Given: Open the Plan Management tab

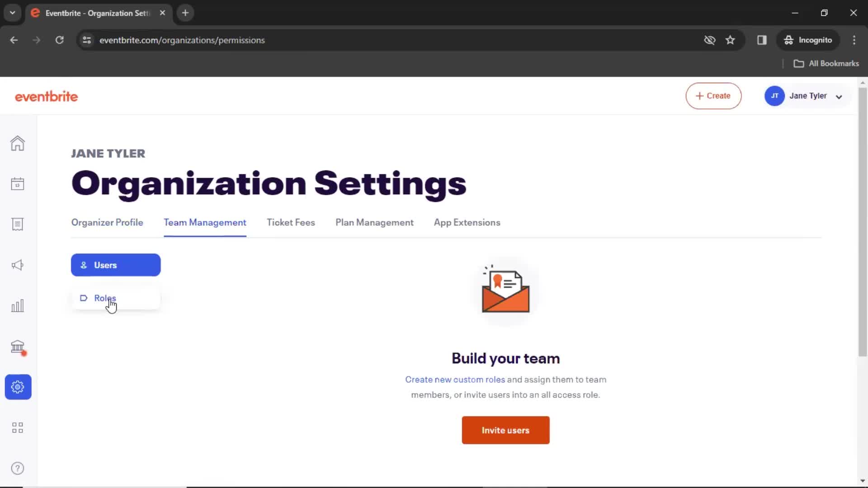Looking at the screenshot, I should coord(374,222).
